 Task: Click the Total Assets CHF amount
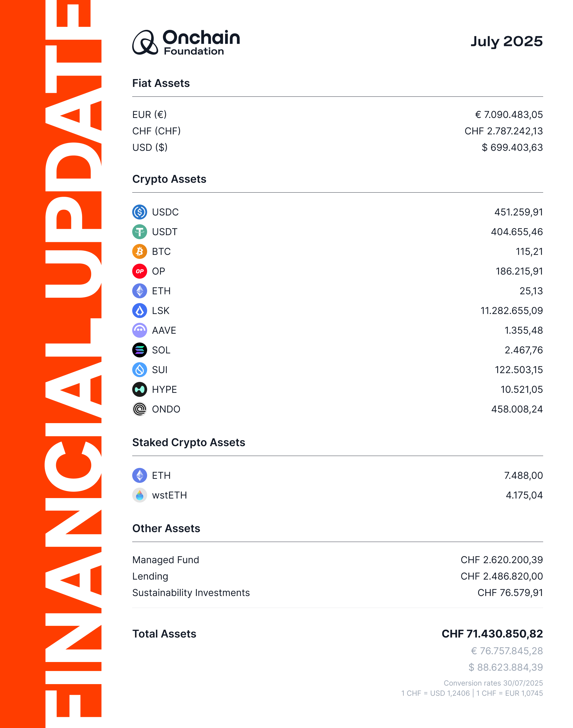(492, 634)
